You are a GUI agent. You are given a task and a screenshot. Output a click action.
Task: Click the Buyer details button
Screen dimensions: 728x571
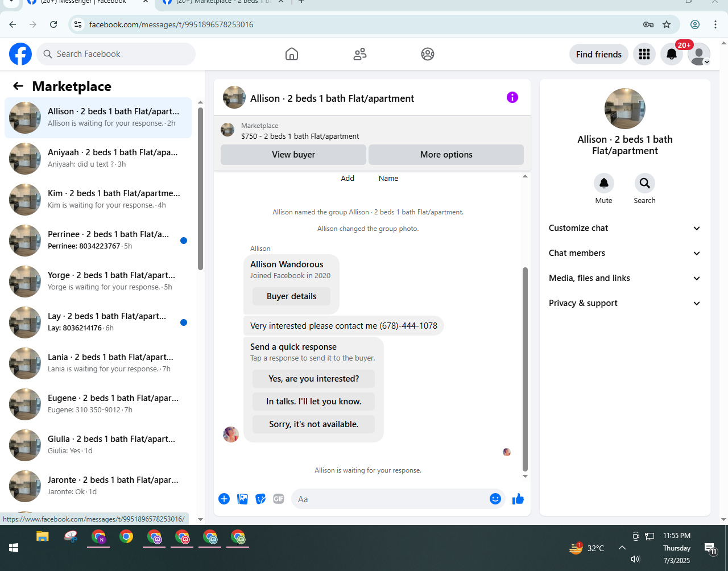point(292,296)
